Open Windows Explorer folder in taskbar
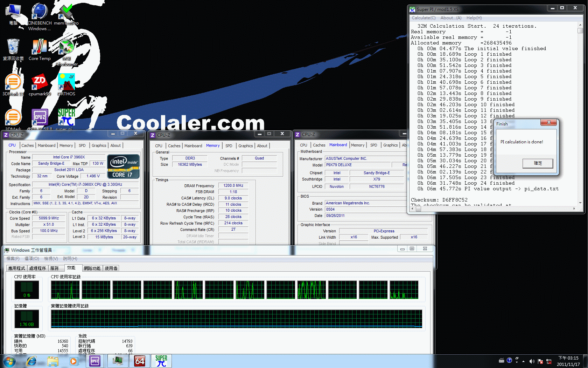This screenshot has width=588, height=368. point(53,361)
